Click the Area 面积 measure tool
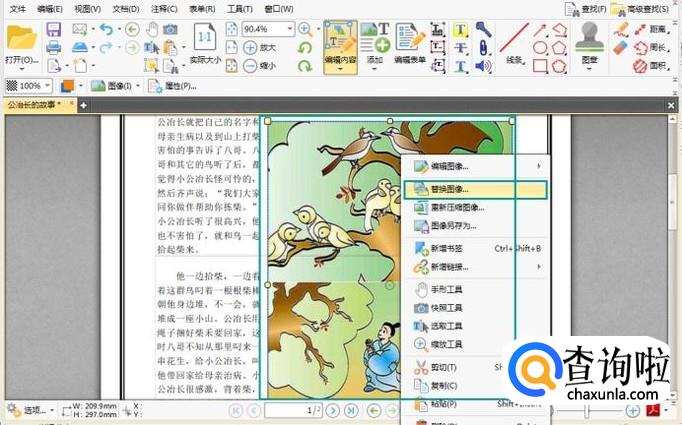The height and width of the screenshot is (425, 682). coord(651,66)
